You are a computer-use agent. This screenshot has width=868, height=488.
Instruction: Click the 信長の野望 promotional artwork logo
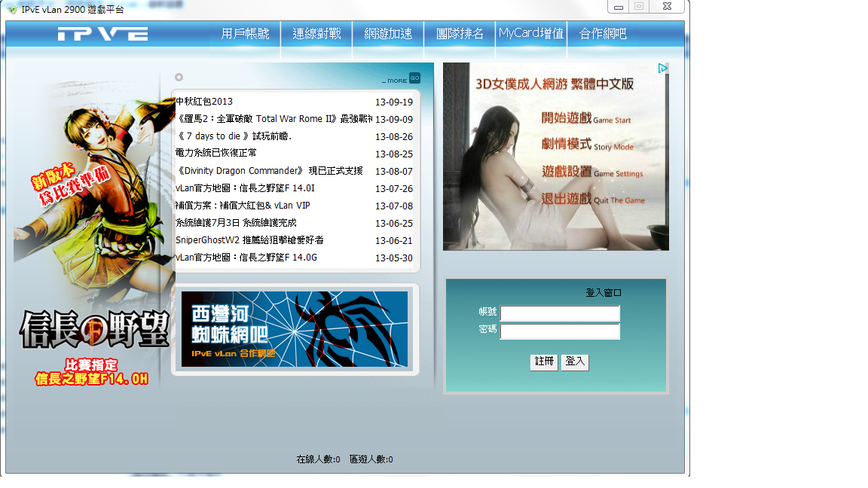tap(94, 330)
